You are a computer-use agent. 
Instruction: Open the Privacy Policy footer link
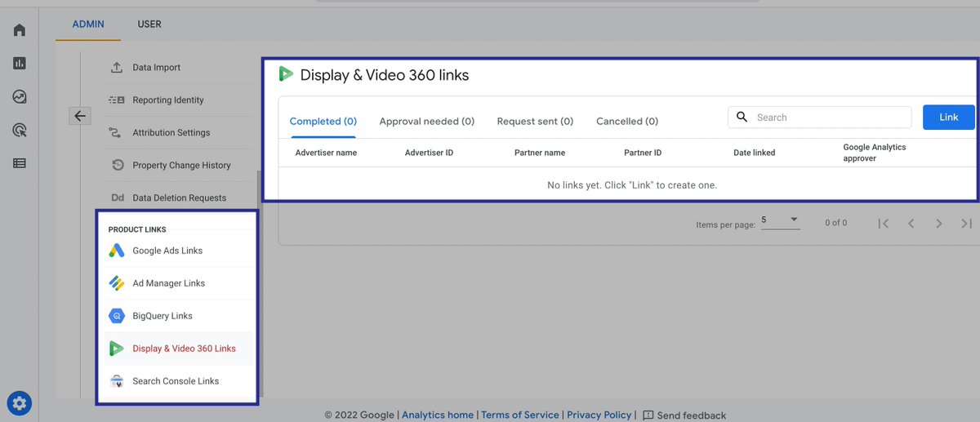tap(599, 415)
